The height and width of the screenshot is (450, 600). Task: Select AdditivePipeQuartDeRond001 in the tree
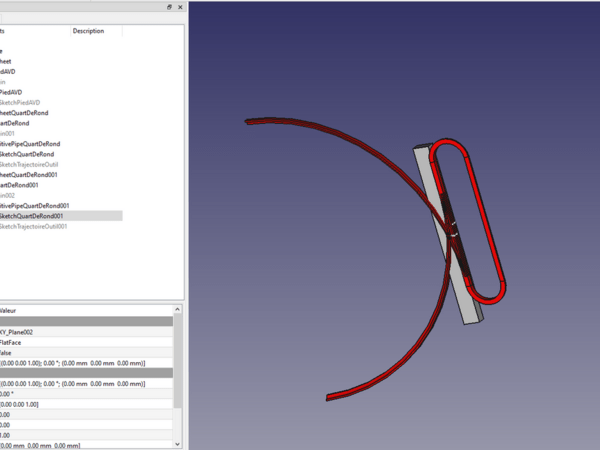coord(34,205)
